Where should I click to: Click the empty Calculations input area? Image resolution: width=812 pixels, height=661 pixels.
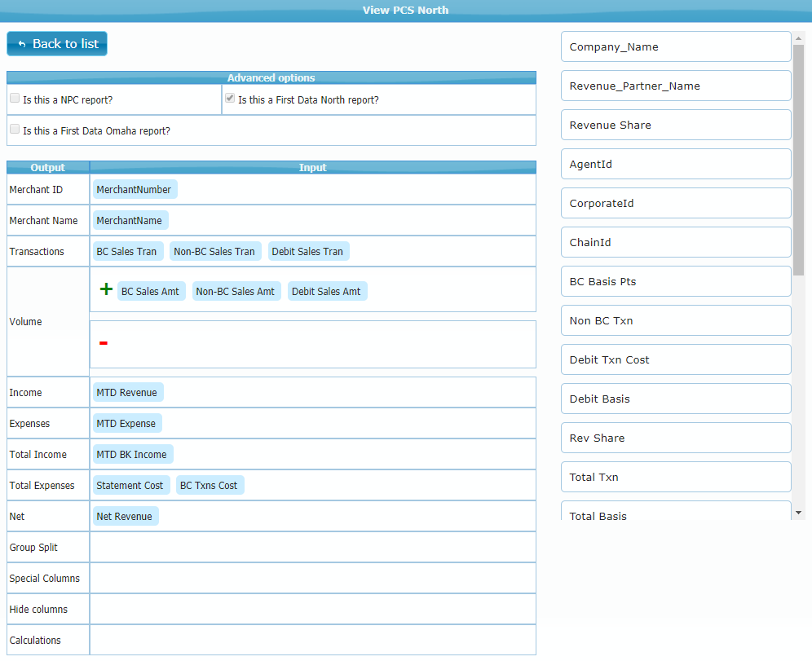click(x=312, y=641)
